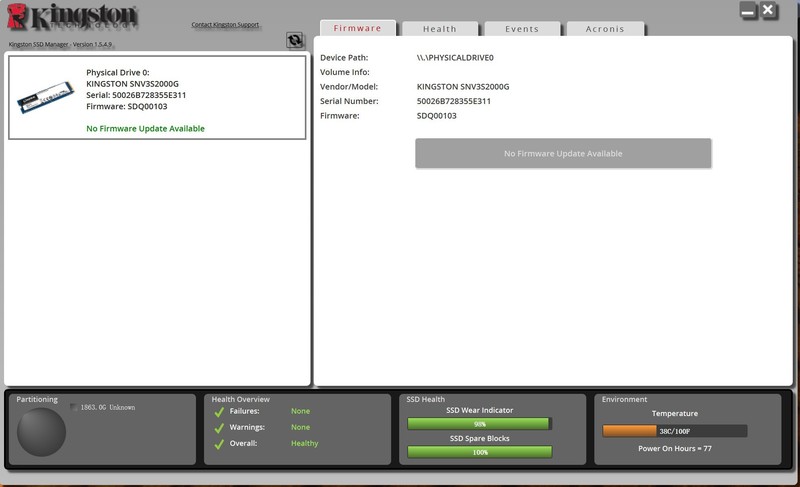Image resolution: width=800 pixels, height=487 pixels.
Task: Click the 50026B728355E311 serial number value on right
Action: (x=454, y=101)
